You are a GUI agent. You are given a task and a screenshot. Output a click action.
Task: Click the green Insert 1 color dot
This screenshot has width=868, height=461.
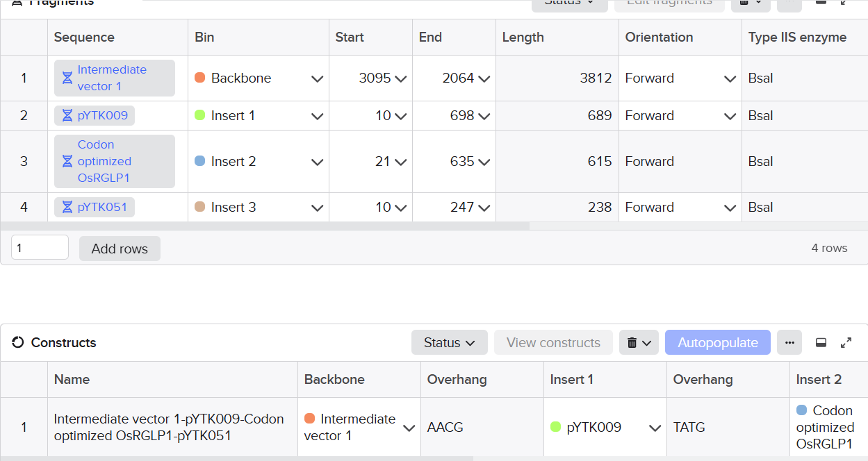pyautogui.click(x=200, y=115)
